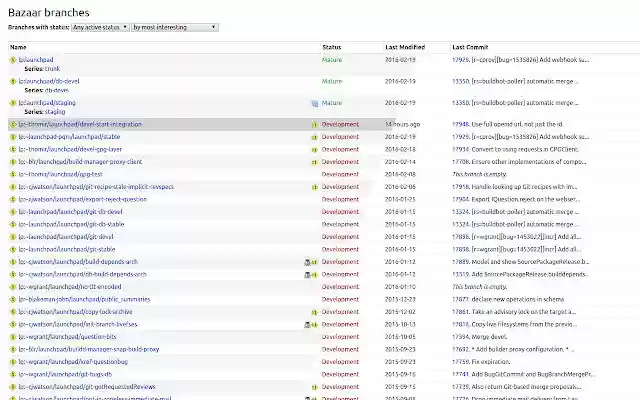Screen dimensions: 640x400
Task: Click the branch icon beside lp:launchpad/staging
Action: (x=13, y=103)
